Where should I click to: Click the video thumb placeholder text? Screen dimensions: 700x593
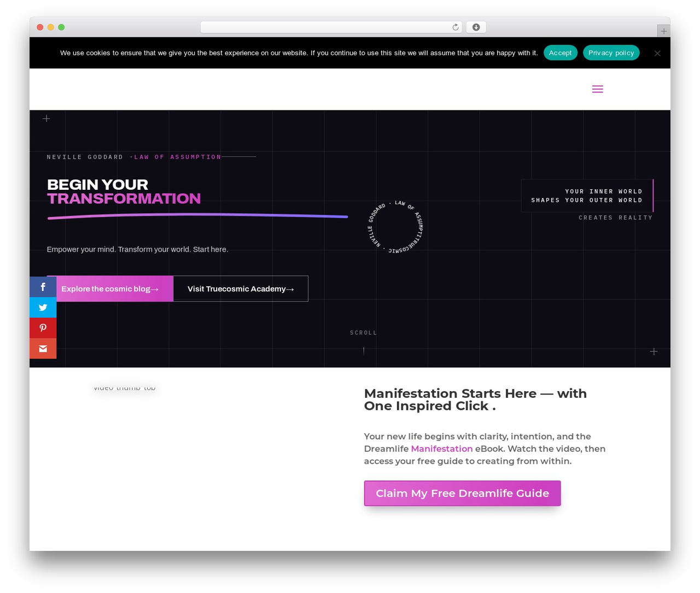pos(125,388)
